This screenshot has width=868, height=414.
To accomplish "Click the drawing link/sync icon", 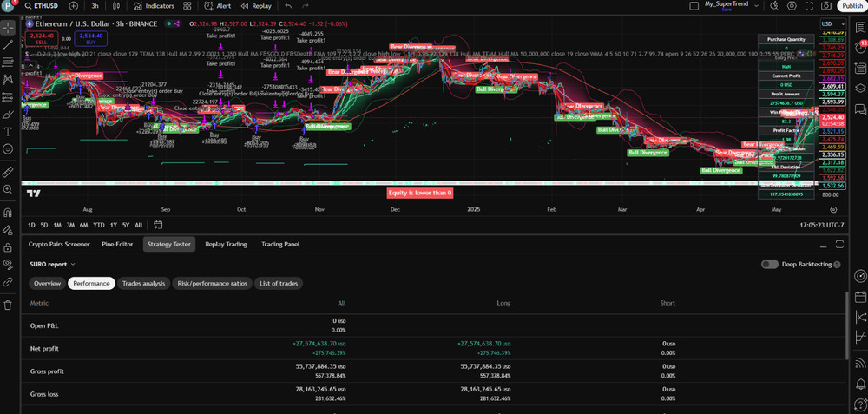I will (x=8, y=282).
